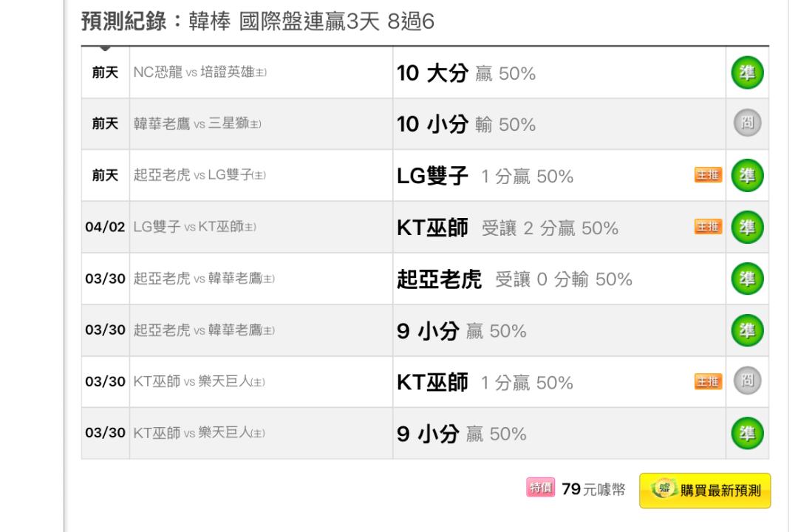Click 主推 badge in LG雙子 1分贏 row
Image resolution: width=798 pixels, height=532 pixels.
click(708, 174)
